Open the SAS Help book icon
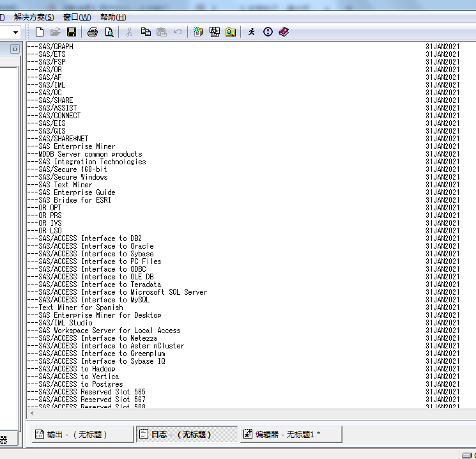476x459 pixels. point(284,32)
